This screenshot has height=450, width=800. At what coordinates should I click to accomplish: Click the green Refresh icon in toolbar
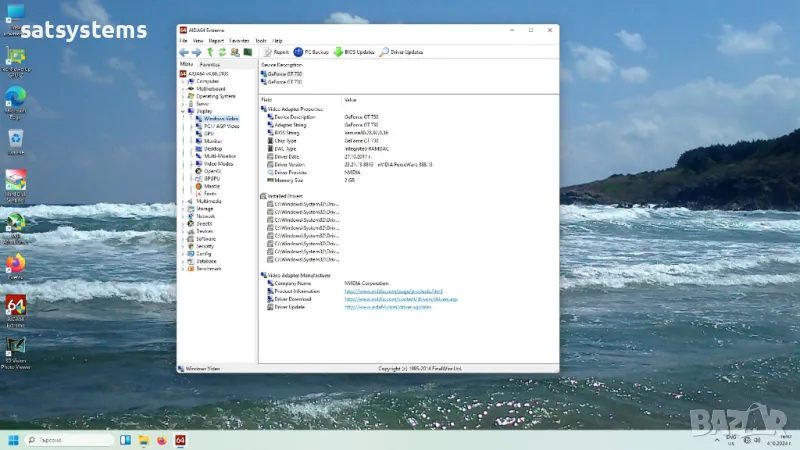(221, 52)
